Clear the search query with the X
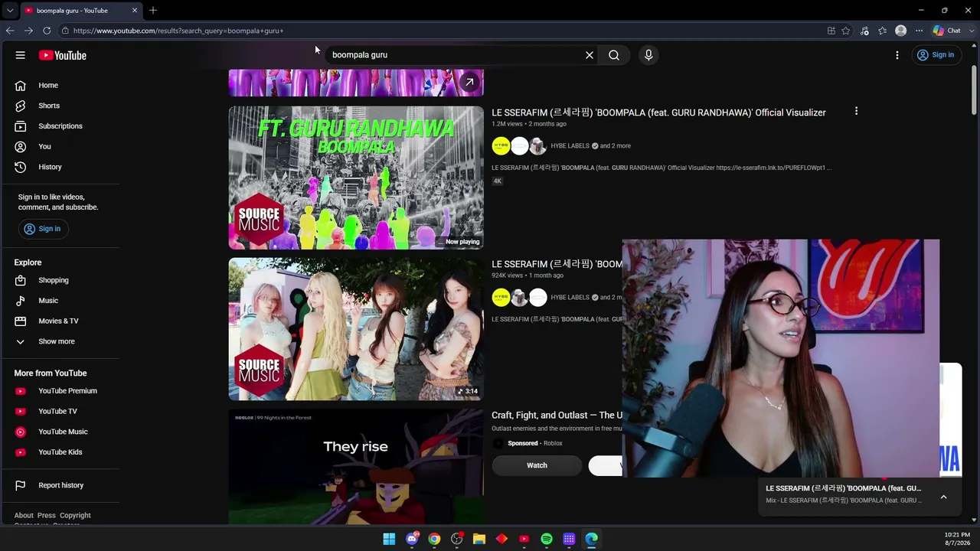980x551 pixels. pyautogui.click(x=590, y=55)
